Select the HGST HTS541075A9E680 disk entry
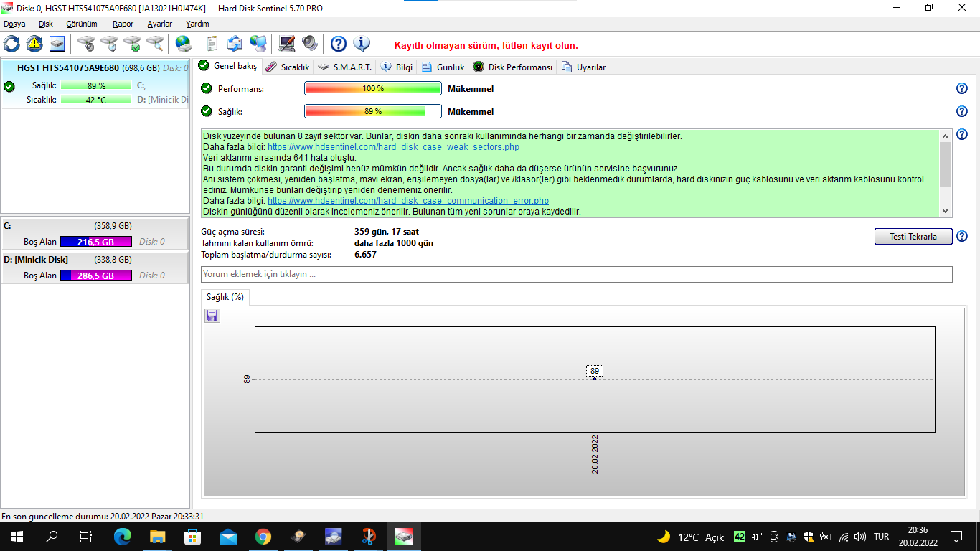 [x=95, y=84]
